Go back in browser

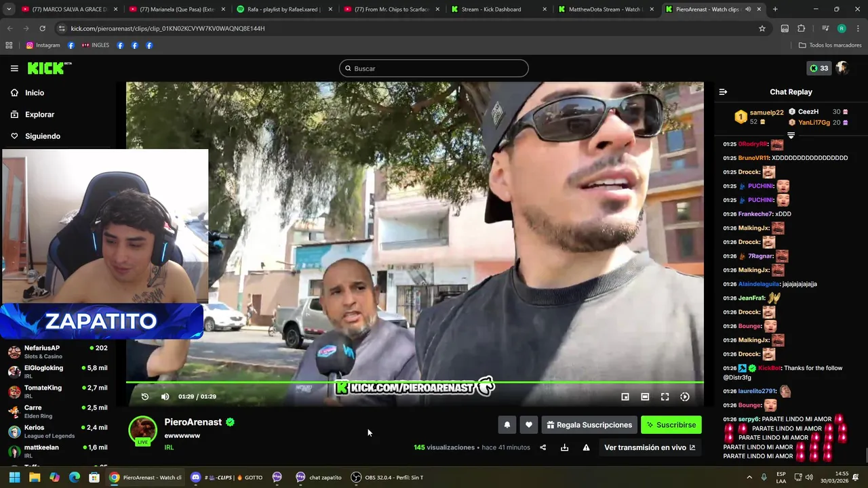click(x=9, y=28)
